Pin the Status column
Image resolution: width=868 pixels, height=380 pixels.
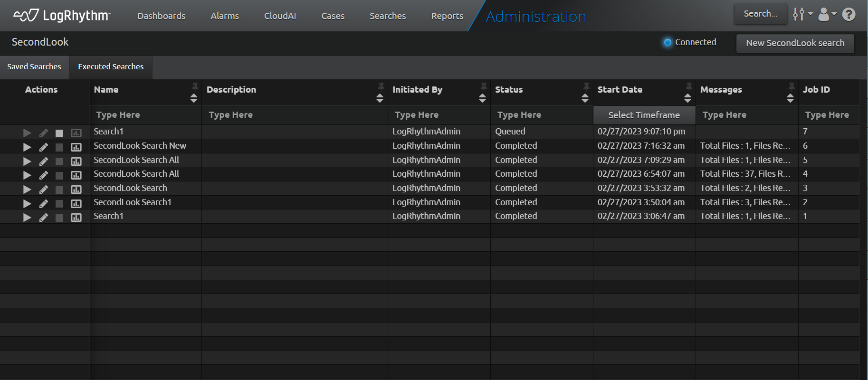point(586,86)
